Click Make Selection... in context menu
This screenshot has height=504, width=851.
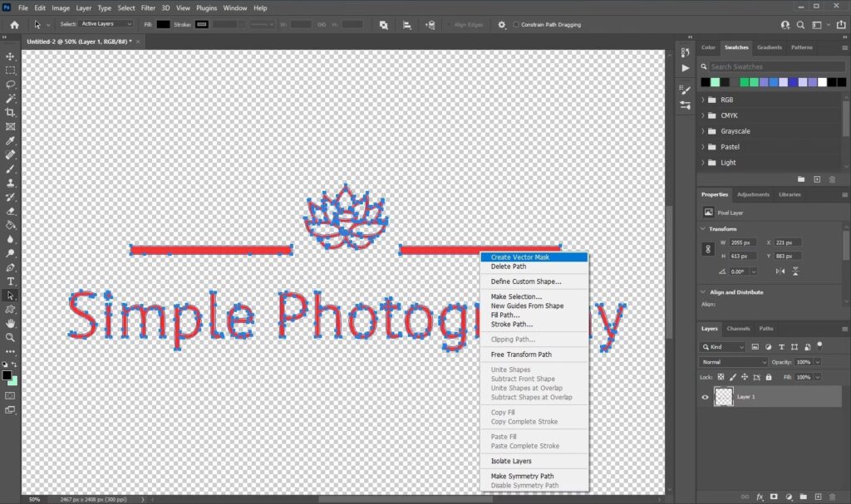(516, 296)
